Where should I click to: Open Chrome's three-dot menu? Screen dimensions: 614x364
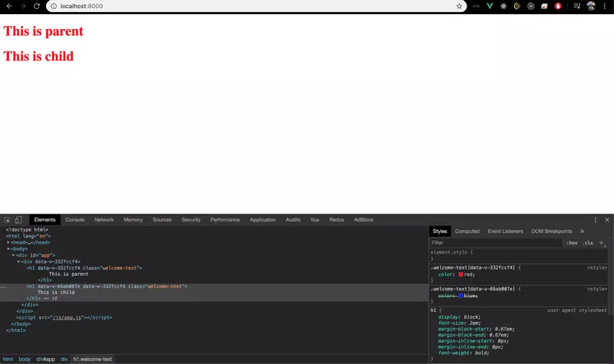point(604,6)
